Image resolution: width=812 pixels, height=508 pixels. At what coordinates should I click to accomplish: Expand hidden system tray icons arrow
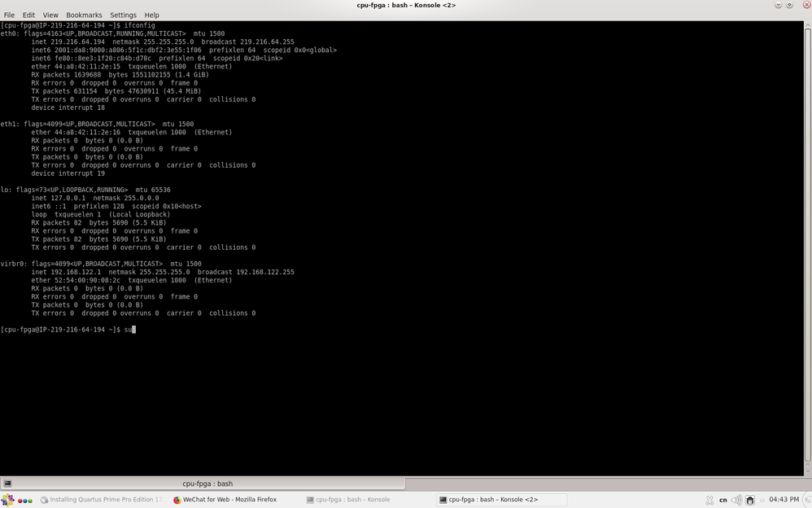pos(762,500)
